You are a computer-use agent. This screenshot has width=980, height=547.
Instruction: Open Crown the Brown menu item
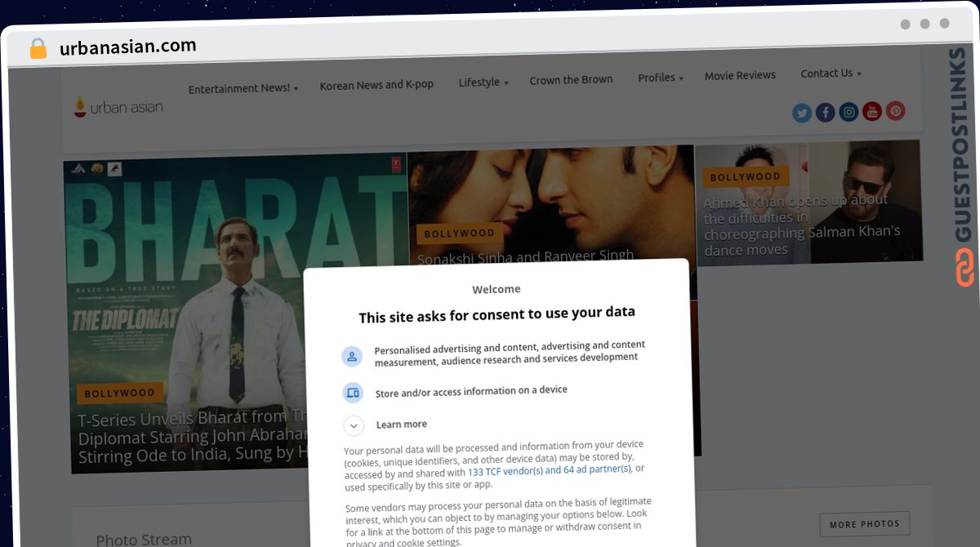coord(571,80)
